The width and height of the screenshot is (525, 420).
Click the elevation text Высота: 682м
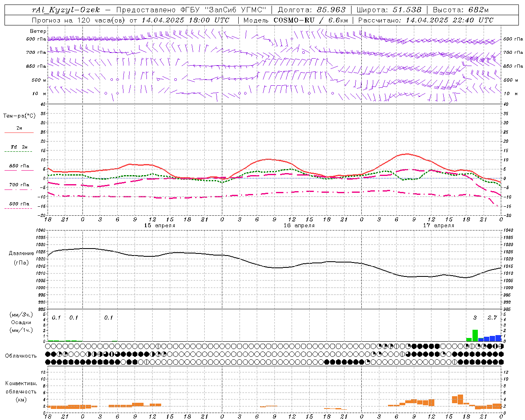(461, 10)
